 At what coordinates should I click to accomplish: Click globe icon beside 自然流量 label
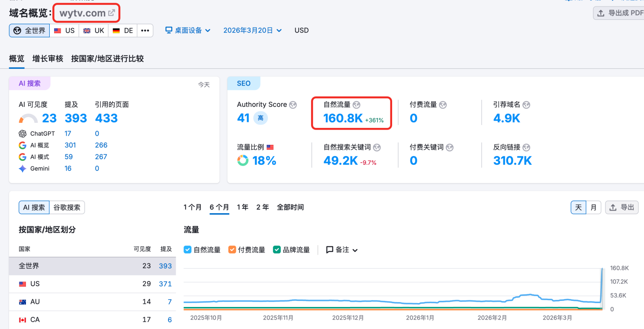coord(357,105)
